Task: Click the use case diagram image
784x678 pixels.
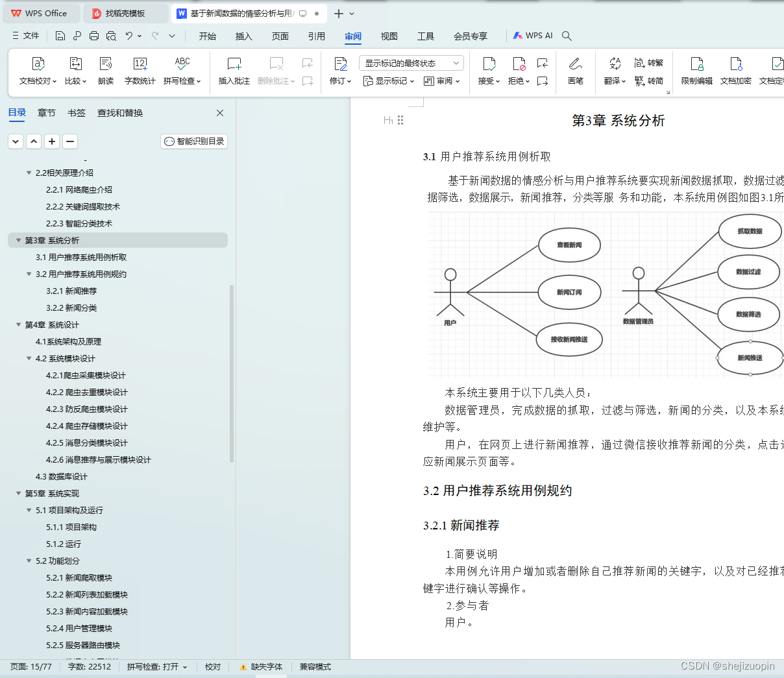Action: pos(606,295)
